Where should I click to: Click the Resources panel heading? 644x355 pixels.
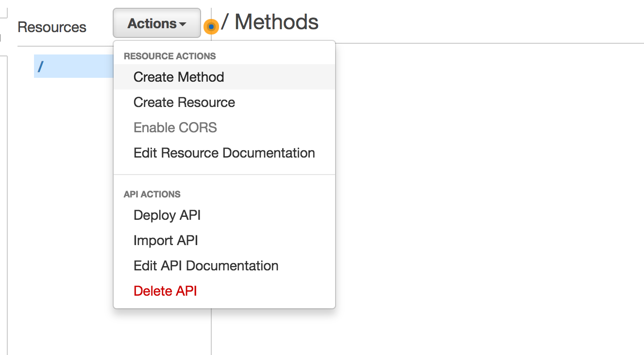click(x=51, y=27)
